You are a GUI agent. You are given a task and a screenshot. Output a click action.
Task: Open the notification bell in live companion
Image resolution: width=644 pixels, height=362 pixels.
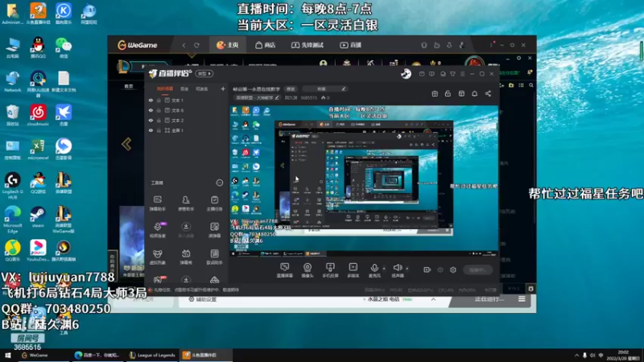tap(474, 93)
